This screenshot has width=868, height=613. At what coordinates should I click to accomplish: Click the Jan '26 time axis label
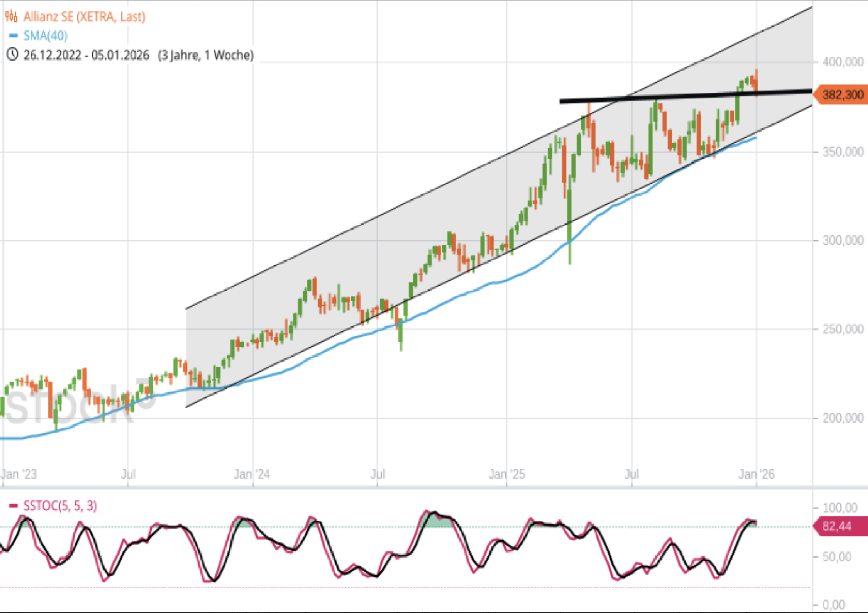[756, 474]
